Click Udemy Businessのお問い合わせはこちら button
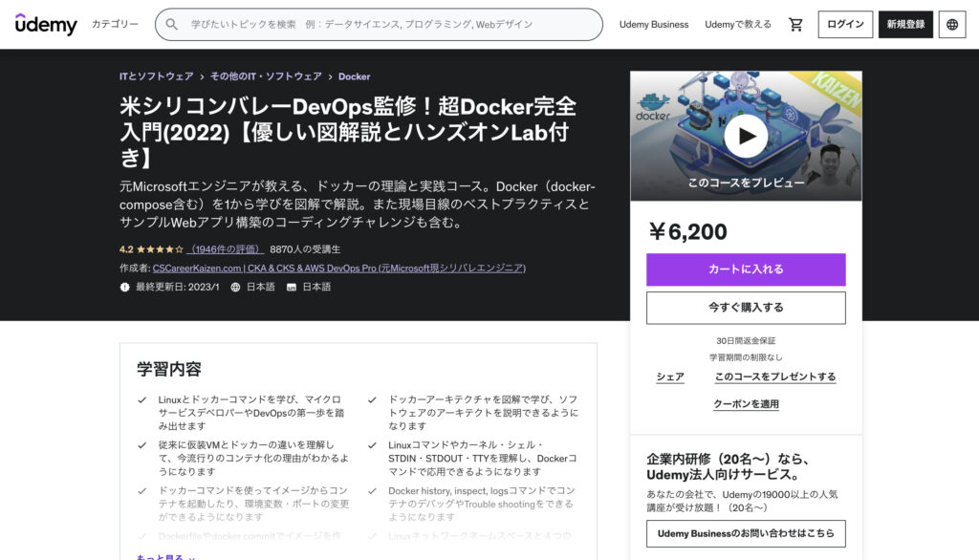979x560 pixels. [746, 534]
